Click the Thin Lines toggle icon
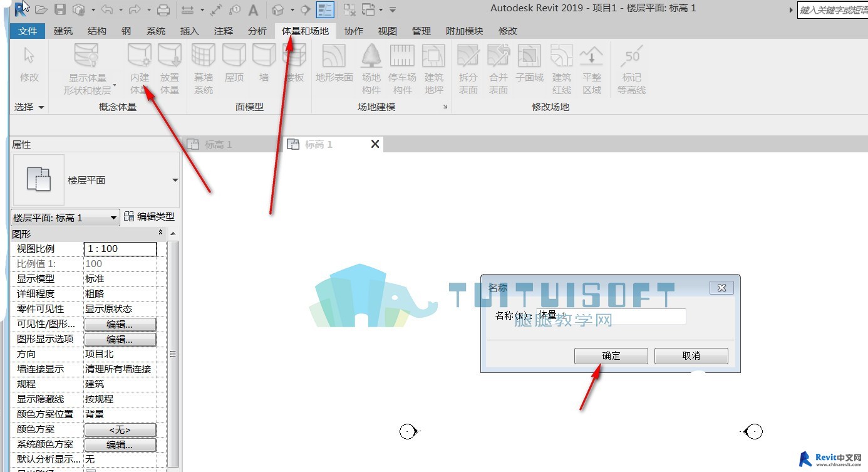 325,9
